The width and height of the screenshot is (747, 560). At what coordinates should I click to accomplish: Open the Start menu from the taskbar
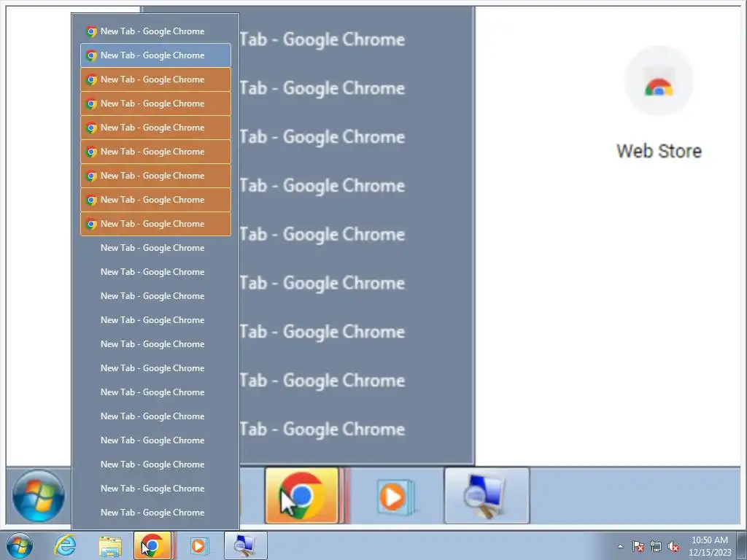pos(20,545)
